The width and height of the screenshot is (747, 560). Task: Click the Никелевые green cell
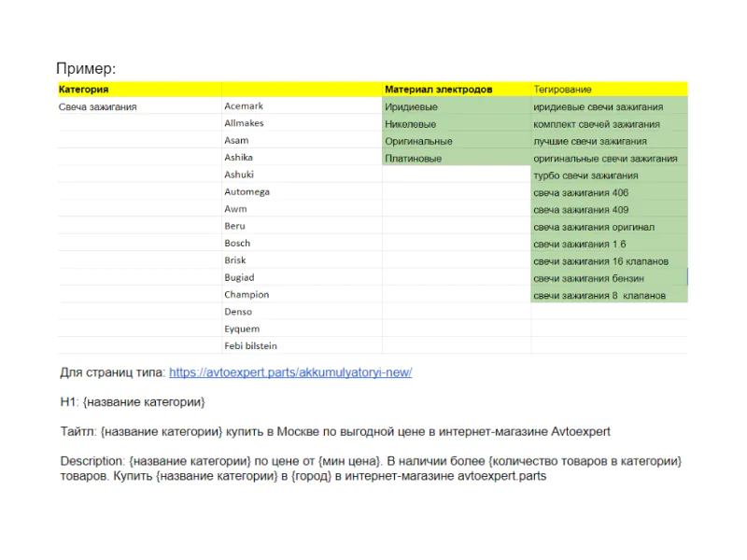[x=457, y=124]
